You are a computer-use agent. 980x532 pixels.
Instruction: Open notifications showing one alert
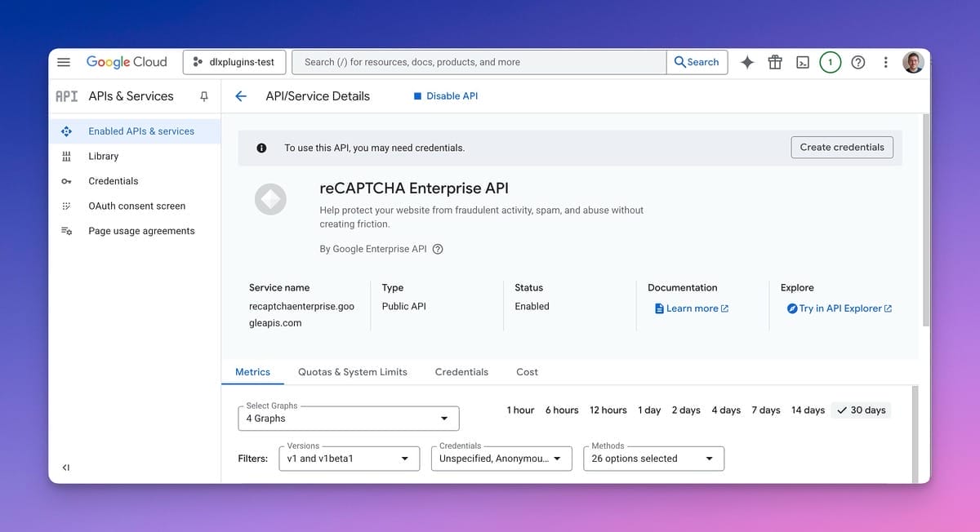coord(830,61)
